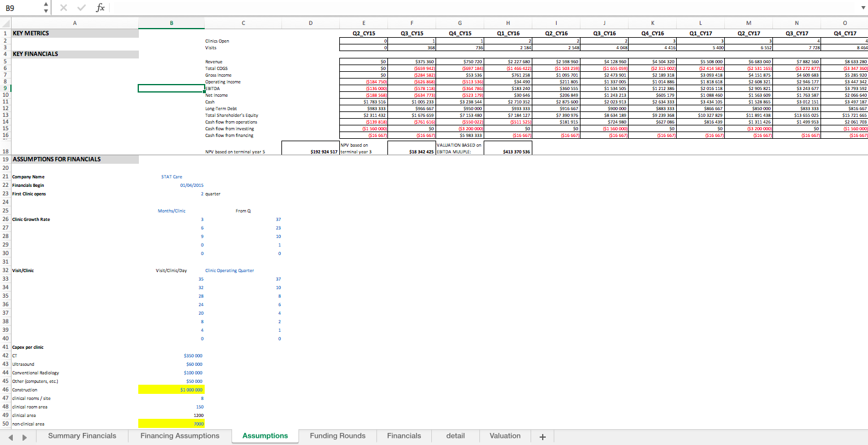Open the Financials sheet tab
Image resolution: width=868 pixels, height=445 pixels.
(404, 436)
